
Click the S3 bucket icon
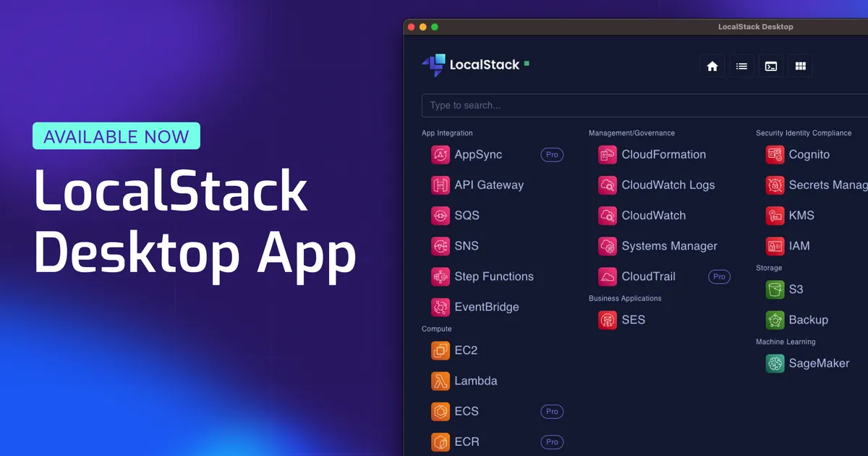pos(775,290)
